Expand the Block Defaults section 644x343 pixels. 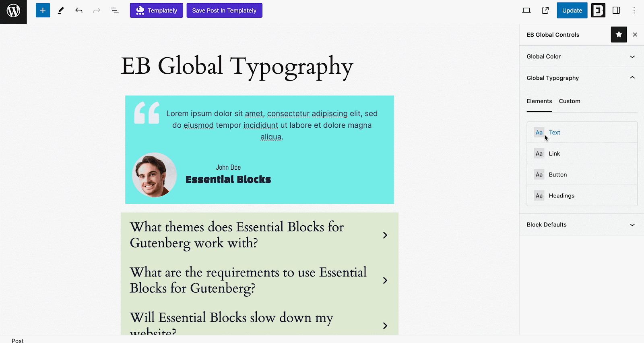tap(582, 225)
